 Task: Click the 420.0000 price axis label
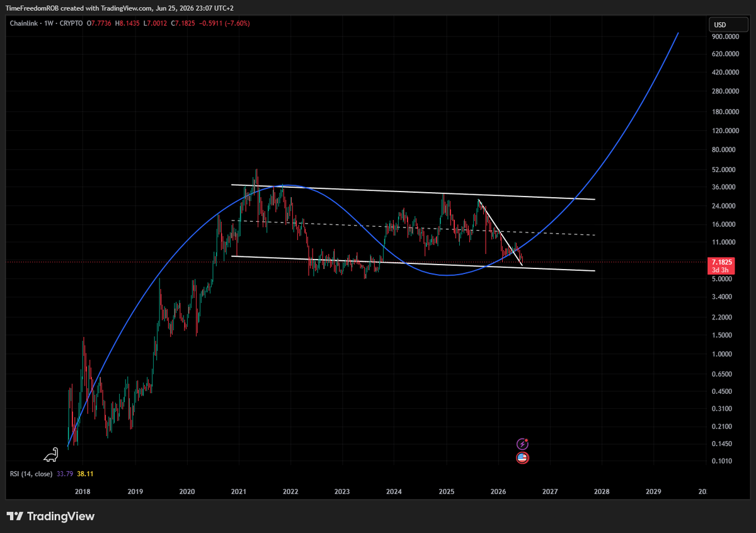726,72
